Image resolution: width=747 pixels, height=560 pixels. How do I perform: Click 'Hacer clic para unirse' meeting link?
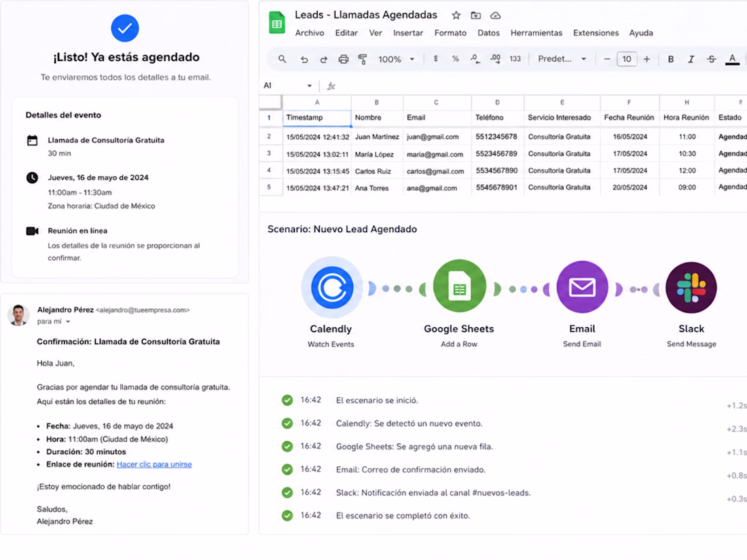pos(154,464)
